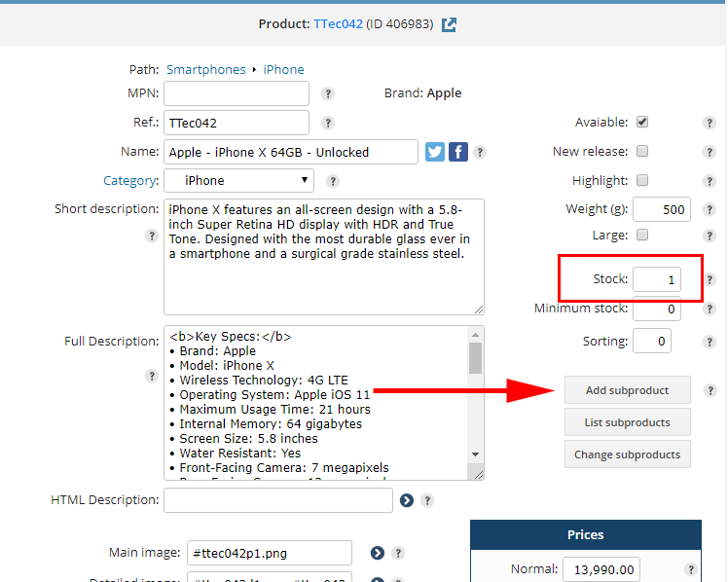Open help icon for Normal price

point(690,569)
